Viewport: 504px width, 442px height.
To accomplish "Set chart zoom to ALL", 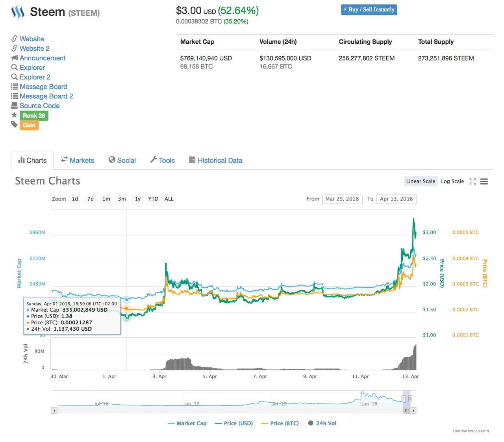I will click(x=169, y=199).
